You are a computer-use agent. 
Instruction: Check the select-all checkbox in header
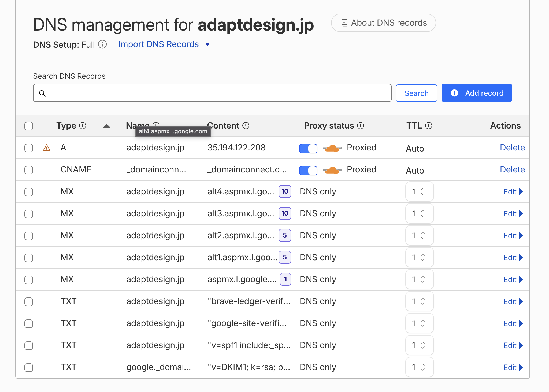coord(29,126)
